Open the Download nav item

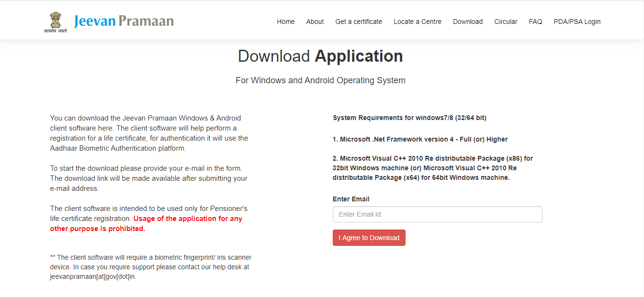pos(468,22)
